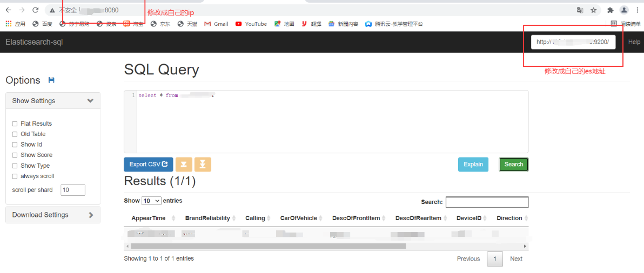Screen dimensions: 644x273
Task: Click the 不安全 not-secure warning icon
Action: pyautogui.click(x=52, y=10)
